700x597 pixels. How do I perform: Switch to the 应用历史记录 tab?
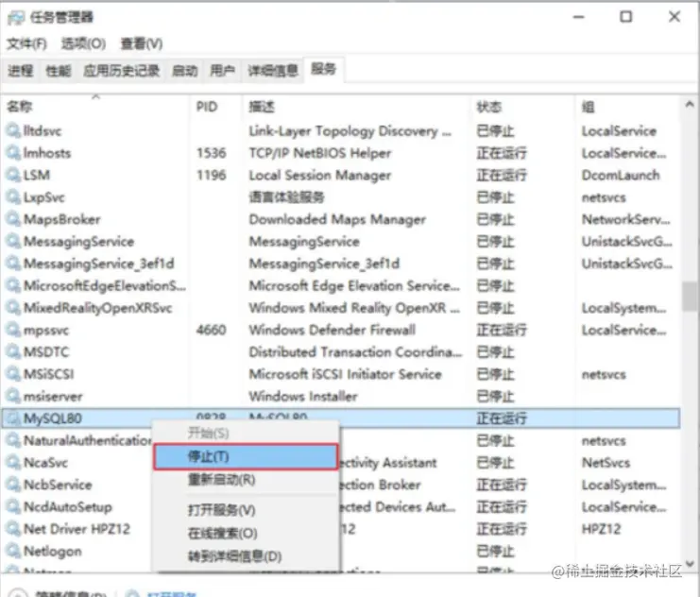122,70
